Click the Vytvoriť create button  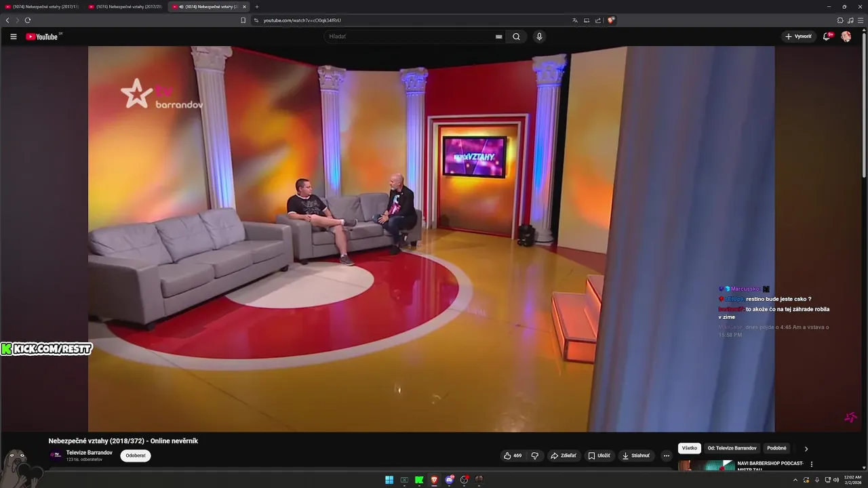click(x=798, y=37)
